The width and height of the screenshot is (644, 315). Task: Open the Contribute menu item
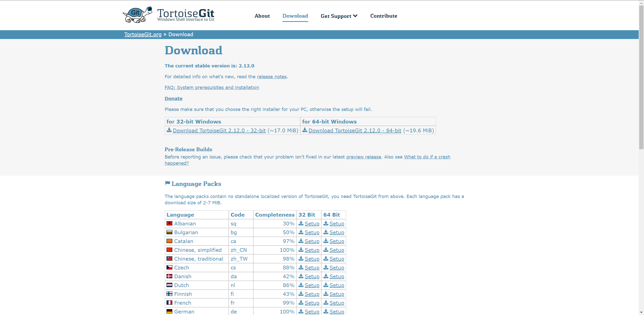pyautogui.click(x=384, y=16)
